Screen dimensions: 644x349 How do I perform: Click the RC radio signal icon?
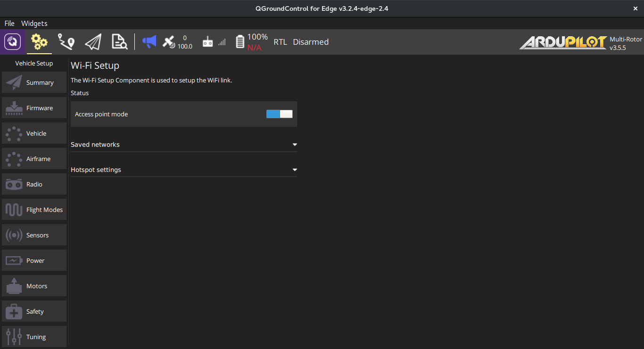[x=208, y=42]
